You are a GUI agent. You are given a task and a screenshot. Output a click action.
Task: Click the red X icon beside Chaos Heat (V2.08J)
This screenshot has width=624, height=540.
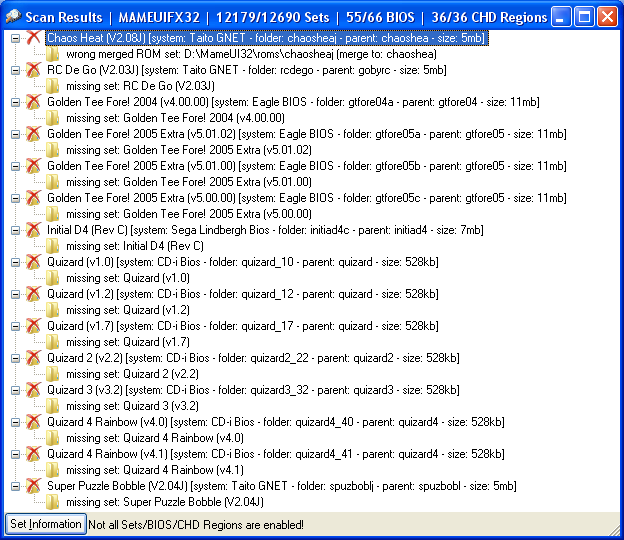tap(33, 38)
